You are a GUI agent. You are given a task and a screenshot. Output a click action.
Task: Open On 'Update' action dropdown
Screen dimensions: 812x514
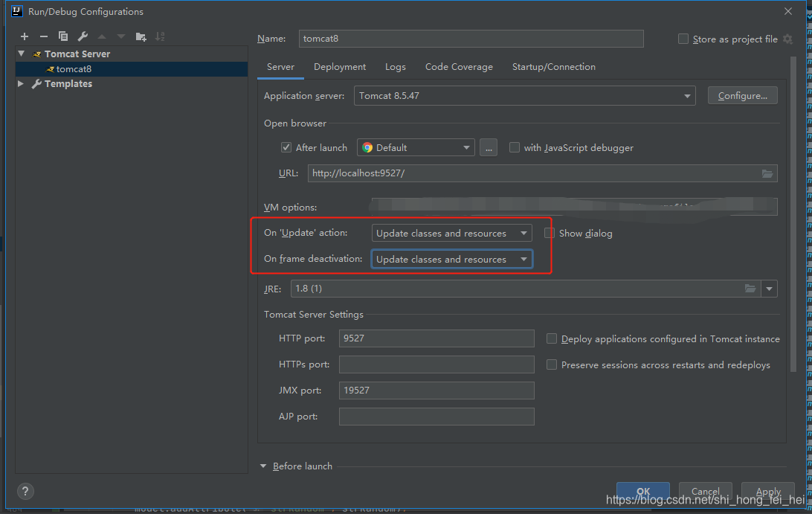(451, 233)
